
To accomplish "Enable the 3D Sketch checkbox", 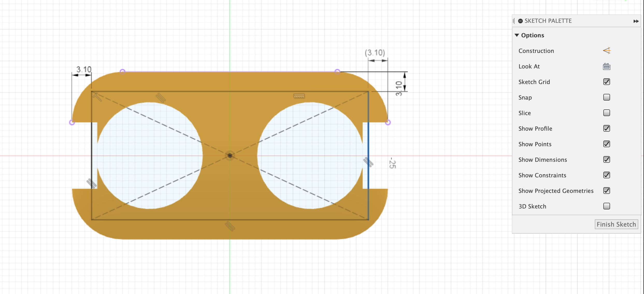I will (x=607, y=206).
